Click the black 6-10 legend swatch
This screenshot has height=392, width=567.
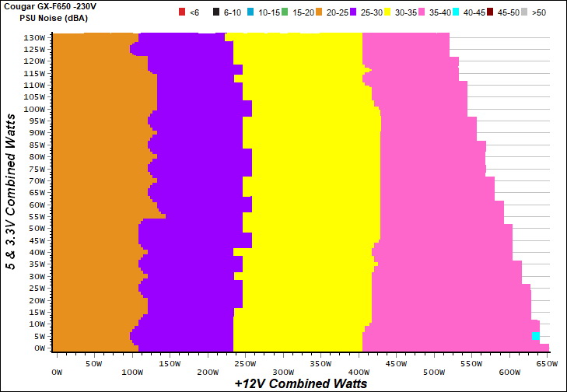215,13
